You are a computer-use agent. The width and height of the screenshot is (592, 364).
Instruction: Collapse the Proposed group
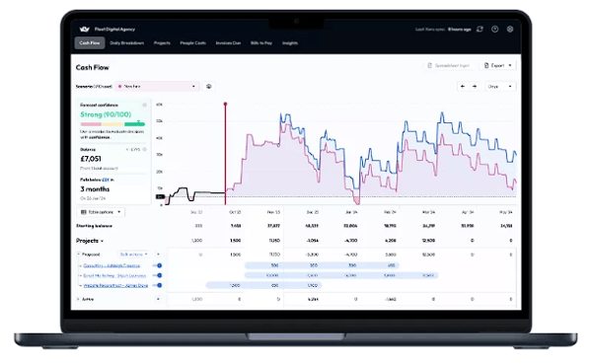point(79,255)
